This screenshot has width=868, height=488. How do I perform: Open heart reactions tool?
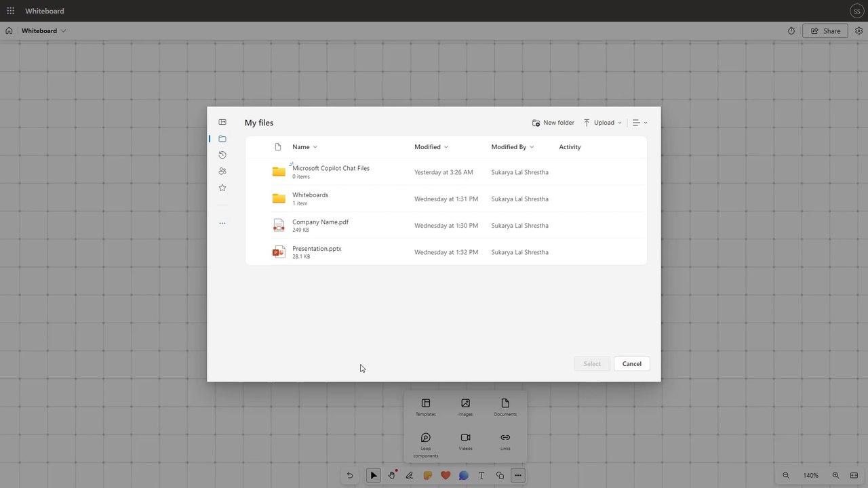446,476
